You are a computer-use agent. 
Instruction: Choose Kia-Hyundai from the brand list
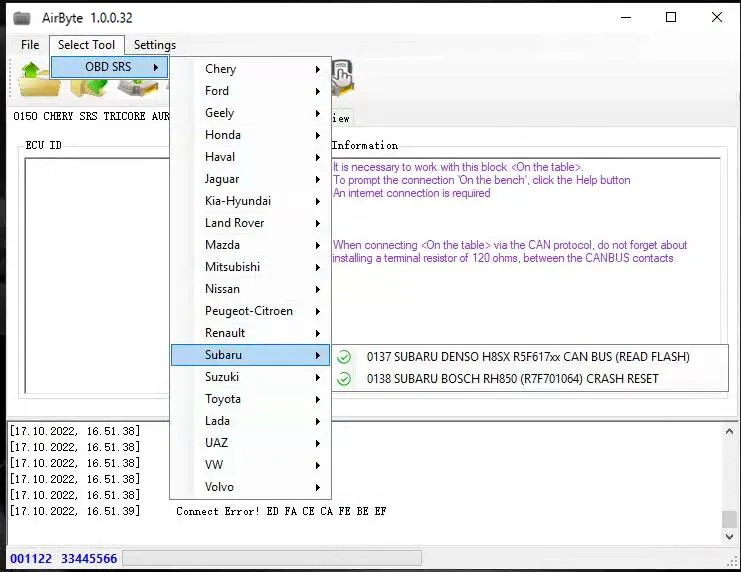[x=238, y=201]
